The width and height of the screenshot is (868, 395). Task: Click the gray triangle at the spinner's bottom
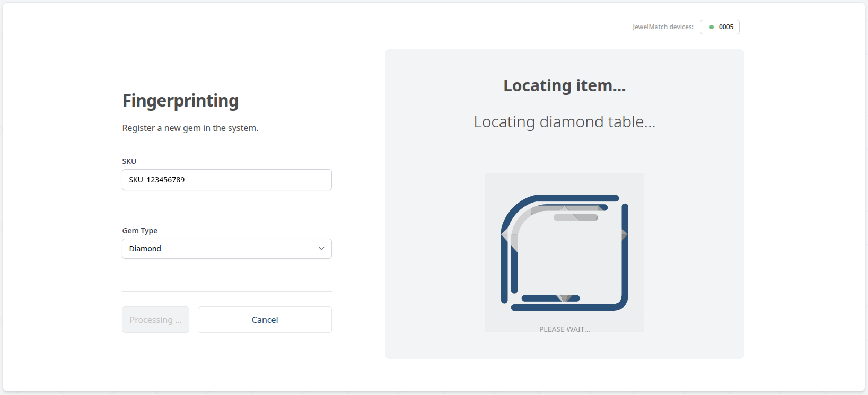point(565,298)
